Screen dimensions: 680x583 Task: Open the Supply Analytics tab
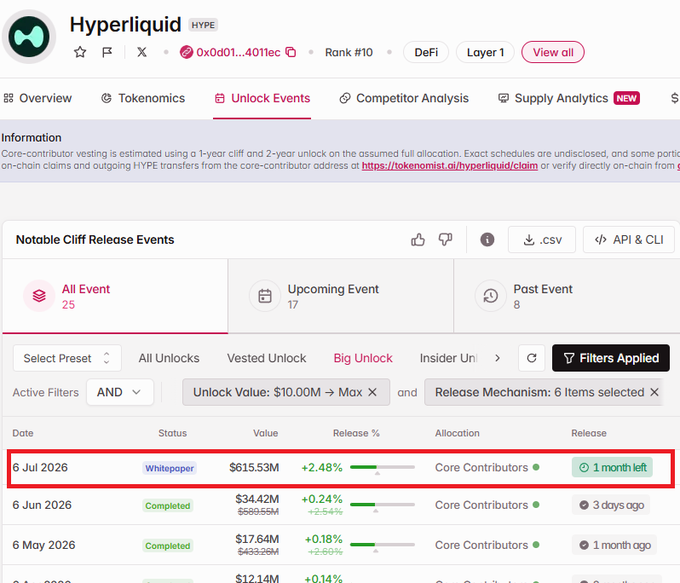[569, 98]
